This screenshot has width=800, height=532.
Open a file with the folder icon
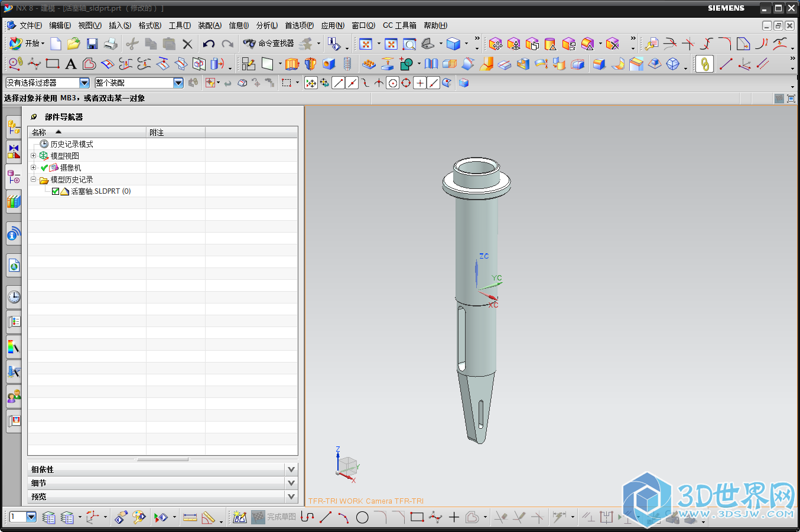(74, 44)
